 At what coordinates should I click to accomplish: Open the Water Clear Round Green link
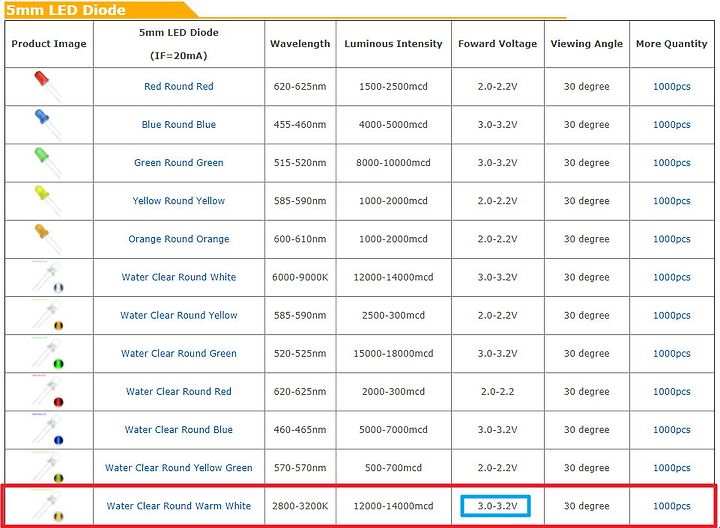click(x=179, y=353)
